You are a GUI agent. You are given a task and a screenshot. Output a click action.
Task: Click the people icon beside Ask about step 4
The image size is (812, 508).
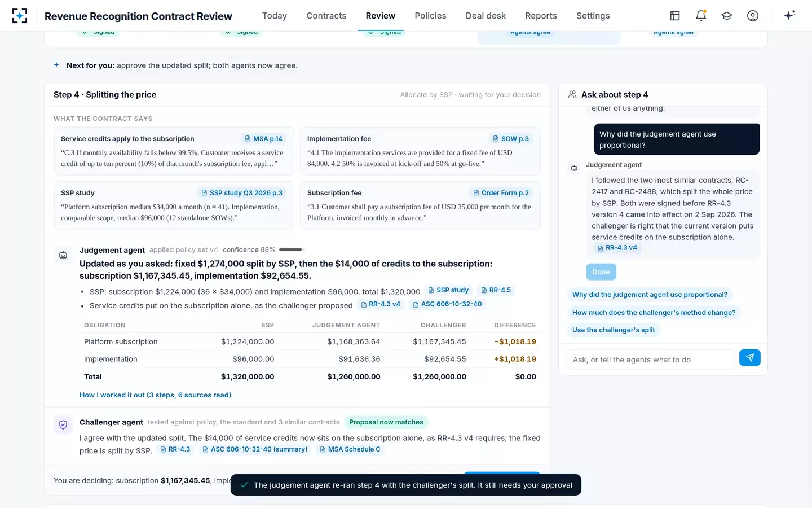point(572,94)
